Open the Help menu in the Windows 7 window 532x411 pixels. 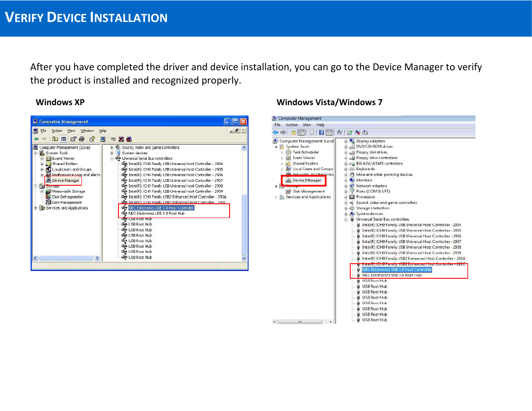(x=320, y=125)
